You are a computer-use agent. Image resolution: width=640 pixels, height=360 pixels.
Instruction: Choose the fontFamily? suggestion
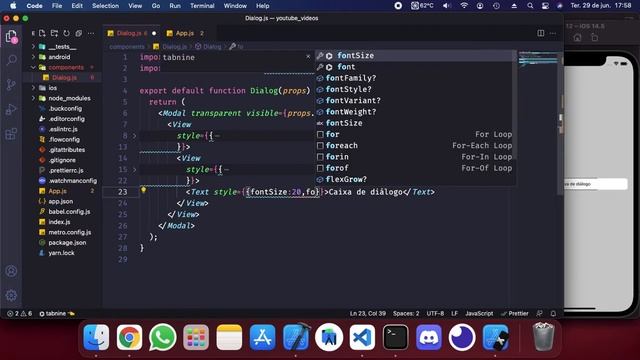(416, 78)
